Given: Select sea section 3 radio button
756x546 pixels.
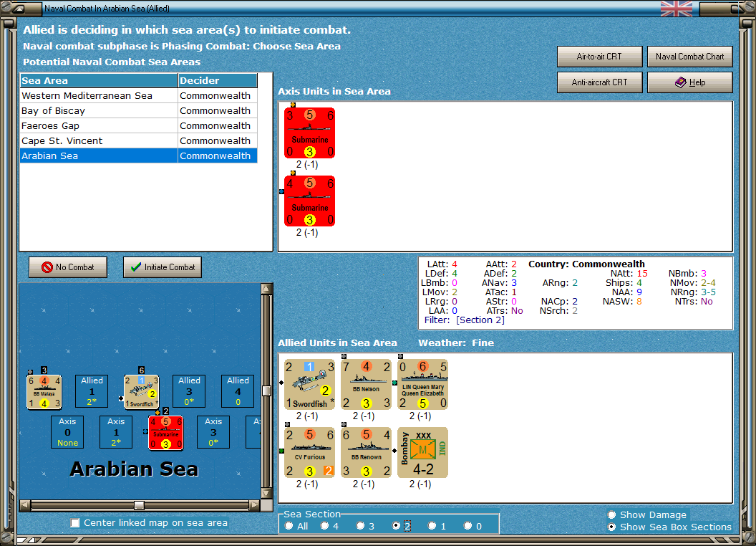Looking at the screenshot, I should 360,526.
